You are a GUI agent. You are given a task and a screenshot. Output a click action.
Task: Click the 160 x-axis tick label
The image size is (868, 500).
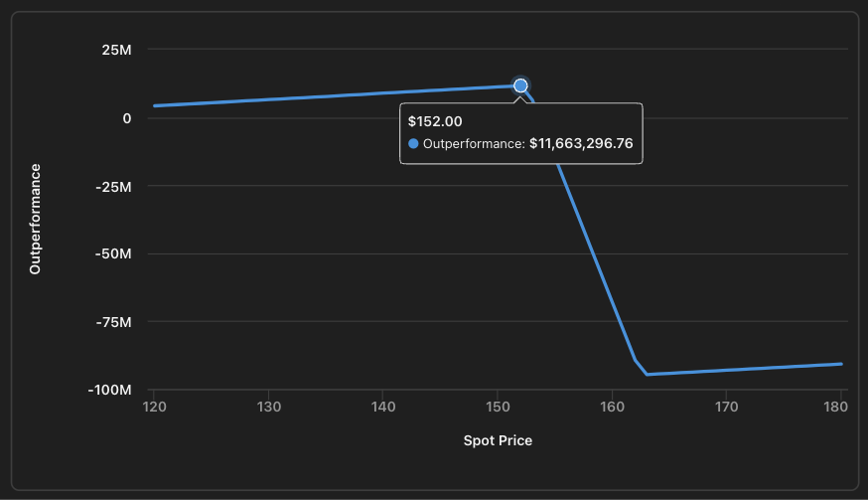tap(613, 407)
